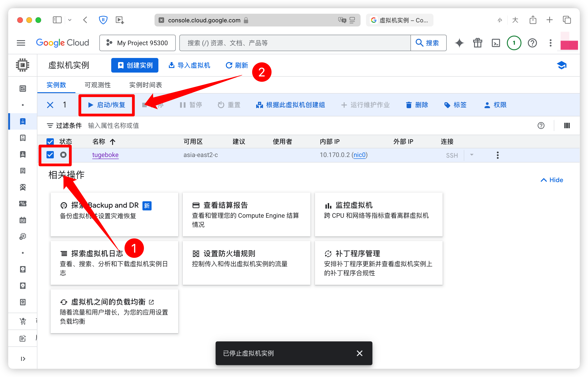The height and width of the screenshot is (377, 588).
Task: Open SSH connection options dropdown arrow
Action: pyautogui.click(x=472, y=155)
